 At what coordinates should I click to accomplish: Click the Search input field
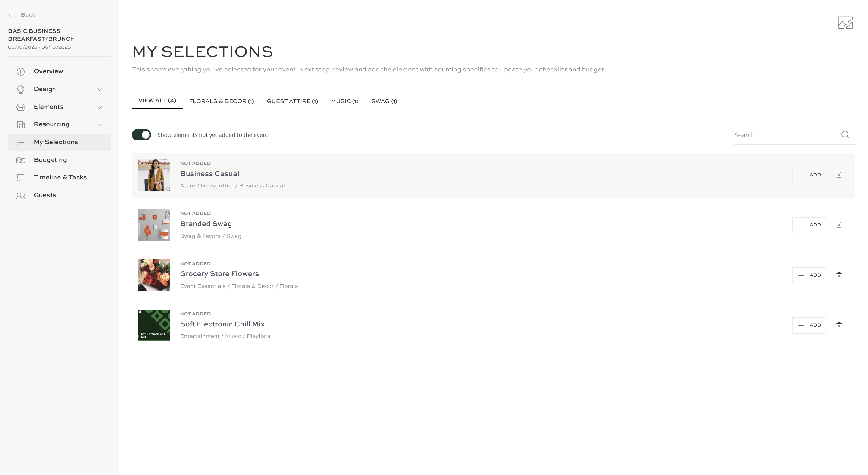787,135
